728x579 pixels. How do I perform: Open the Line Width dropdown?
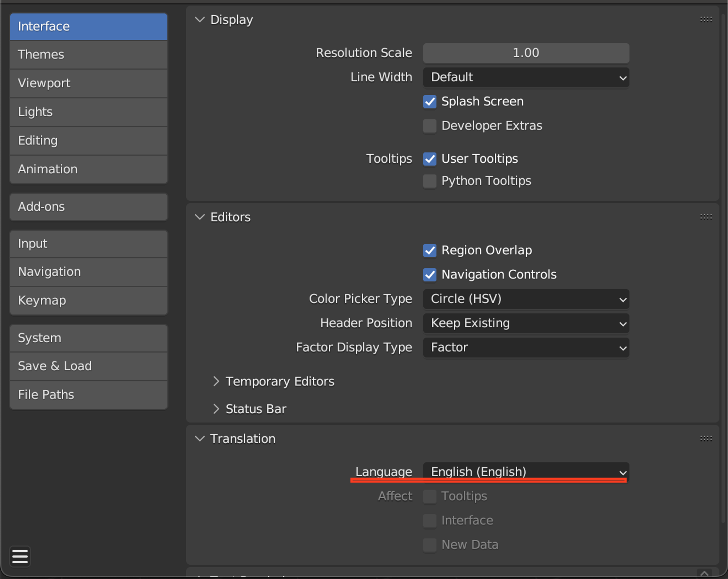tap(526, 78)
